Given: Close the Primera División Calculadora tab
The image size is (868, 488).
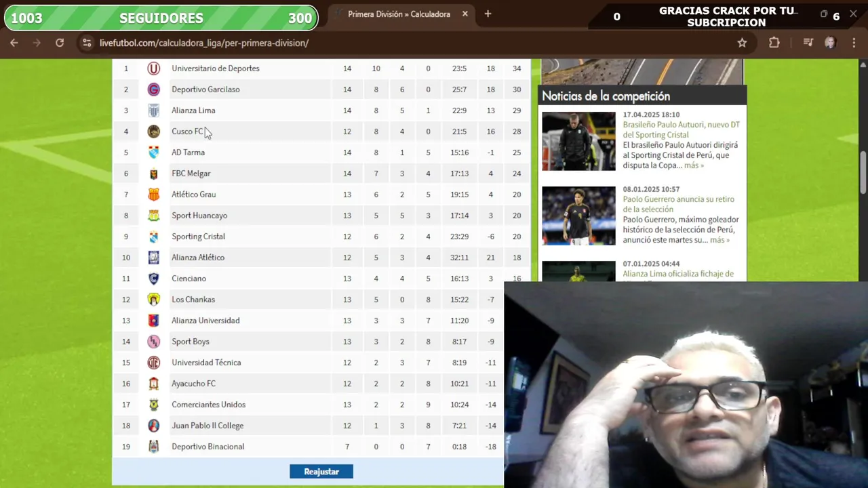Looking at the screenshot, I should [x=465, y=14].
